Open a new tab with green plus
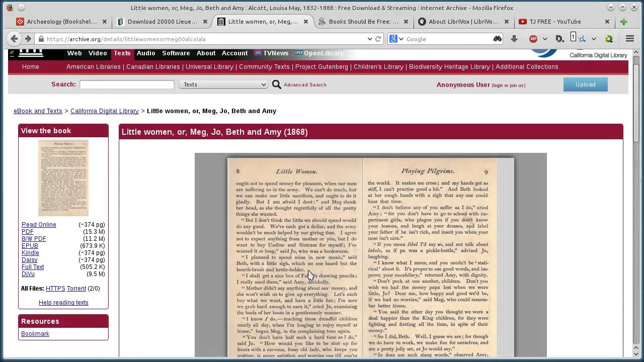This screenshot has width=644, height=362. point(623,22)
